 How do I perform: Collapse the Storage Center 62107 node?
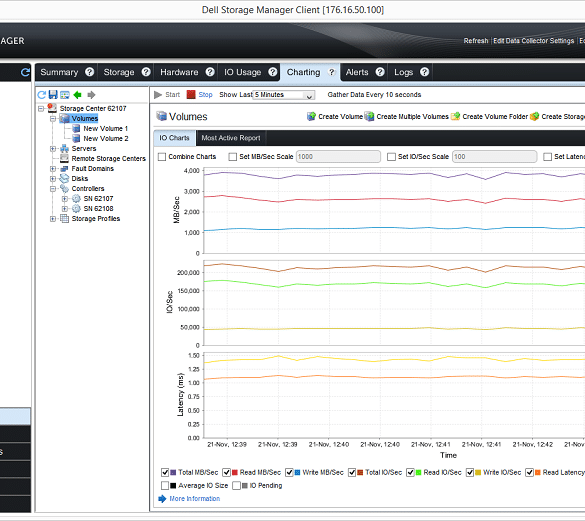[41, 109]
